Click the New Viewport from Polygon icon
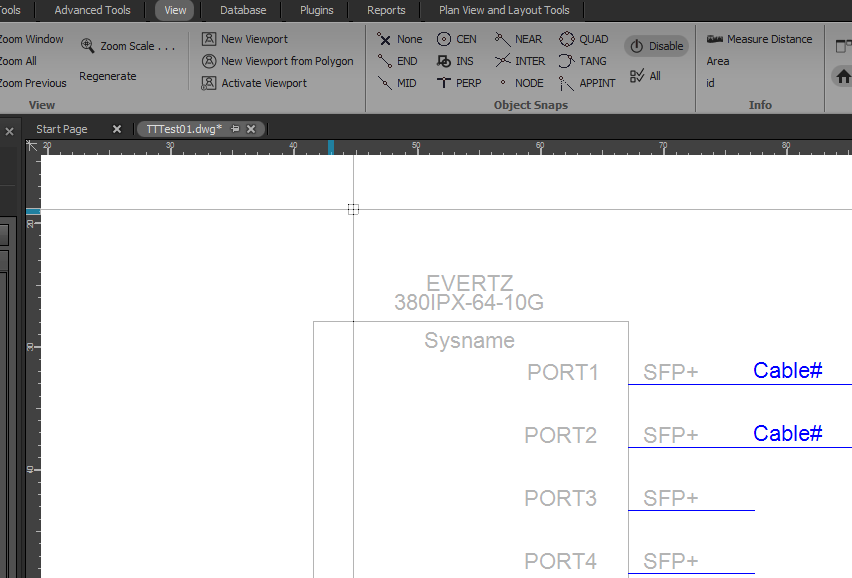 [x=209, y=61]
